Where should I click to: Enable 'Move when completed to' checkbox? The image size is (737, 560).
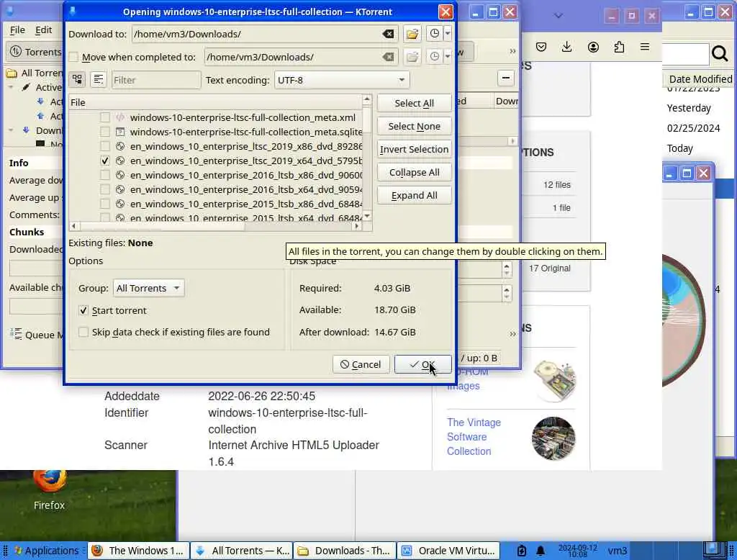tap(73, 57)
